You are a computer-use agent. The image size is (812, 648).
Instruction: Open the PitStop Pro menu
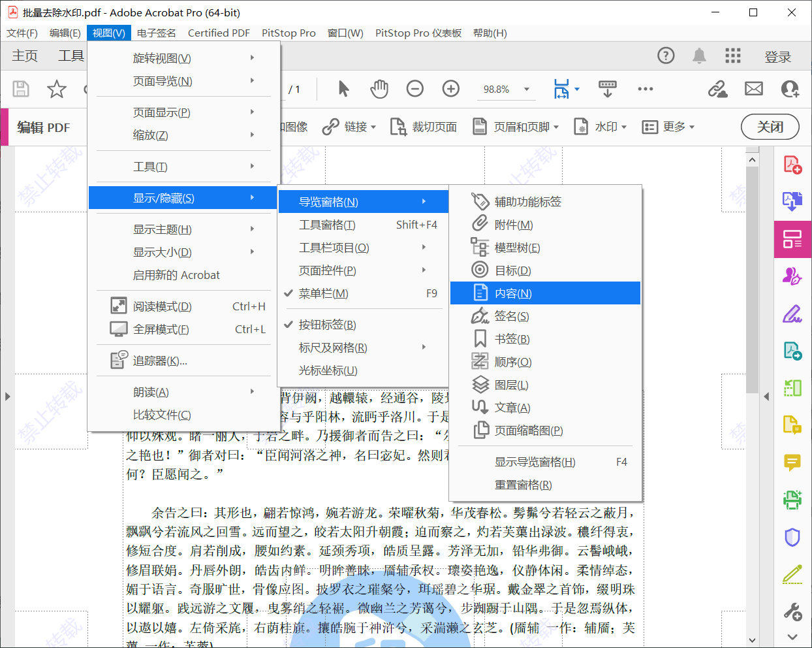tap(289, 33)
